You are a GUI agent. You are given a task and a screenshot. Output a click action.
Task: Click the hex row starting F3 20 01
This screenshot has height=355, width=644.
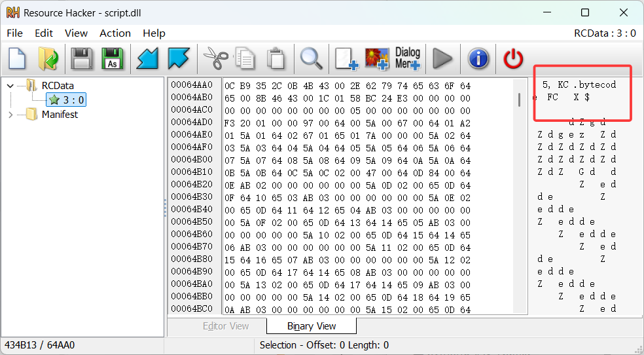point(348,123)
